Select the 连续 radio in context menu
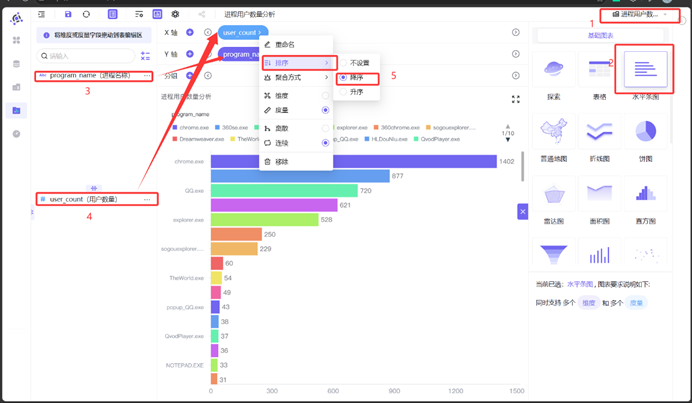This screenshot has width=692, height=403. [x=325, y=143]
